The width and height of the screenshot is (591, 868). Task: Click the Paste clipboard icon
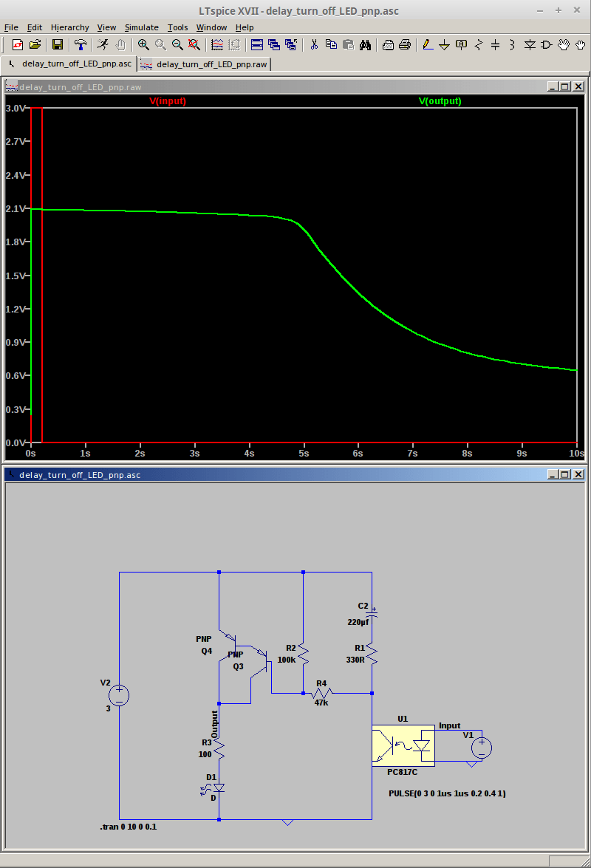(x=348, y=45)
